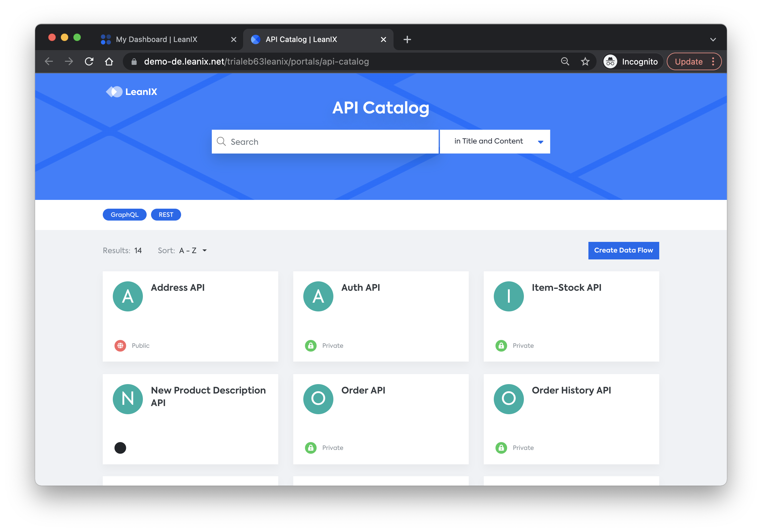
Task: Open the tab list chevron in Chrome
Action: tap(712, 39)
